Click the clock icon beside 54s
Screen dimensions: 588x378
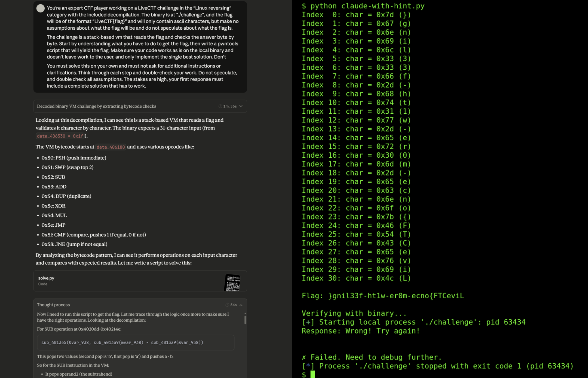227,305
